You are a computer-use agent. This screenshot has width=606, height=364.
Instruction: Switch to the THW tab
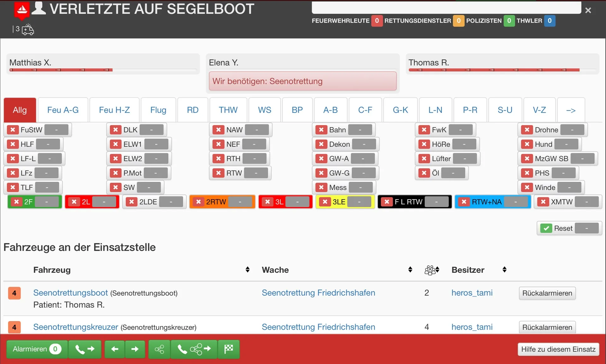(x=228, y=110)
